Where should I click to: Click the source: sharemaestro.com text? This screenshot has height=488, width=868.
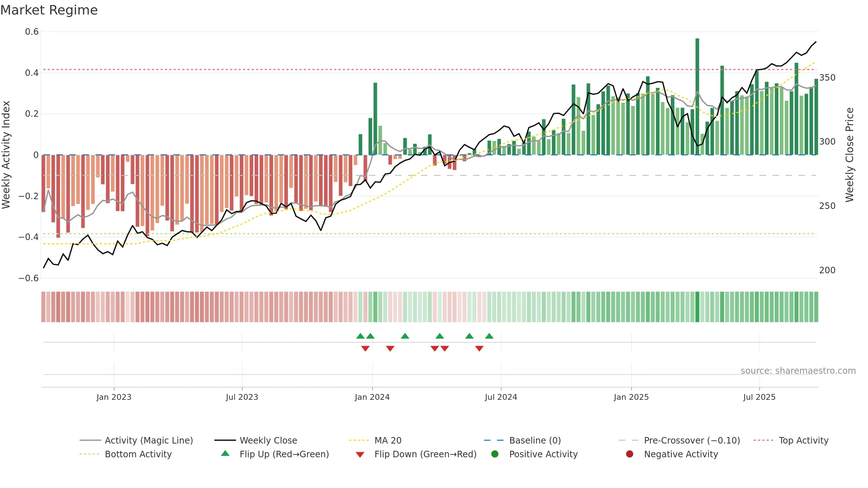(798, 371)
